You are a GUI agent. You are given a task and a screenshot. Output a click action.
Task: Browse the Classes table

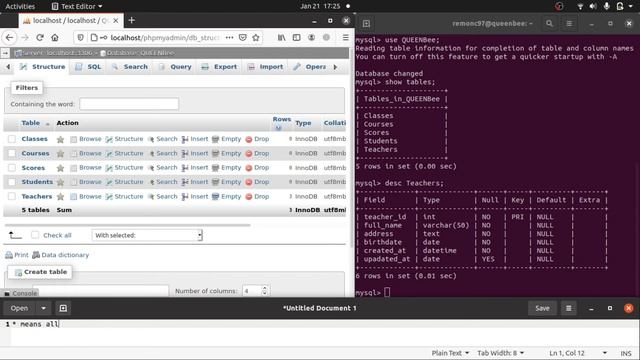86,139
